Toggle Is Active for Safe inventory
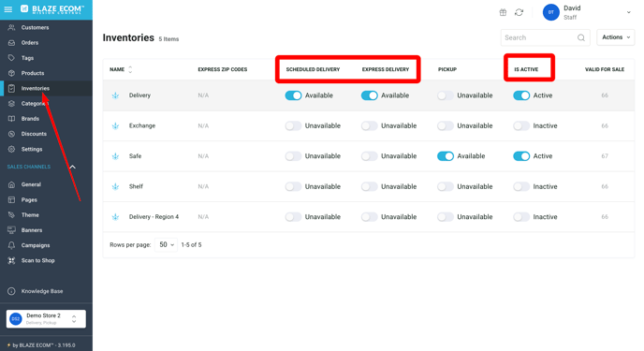644x351 pixels. click(521, 156)
